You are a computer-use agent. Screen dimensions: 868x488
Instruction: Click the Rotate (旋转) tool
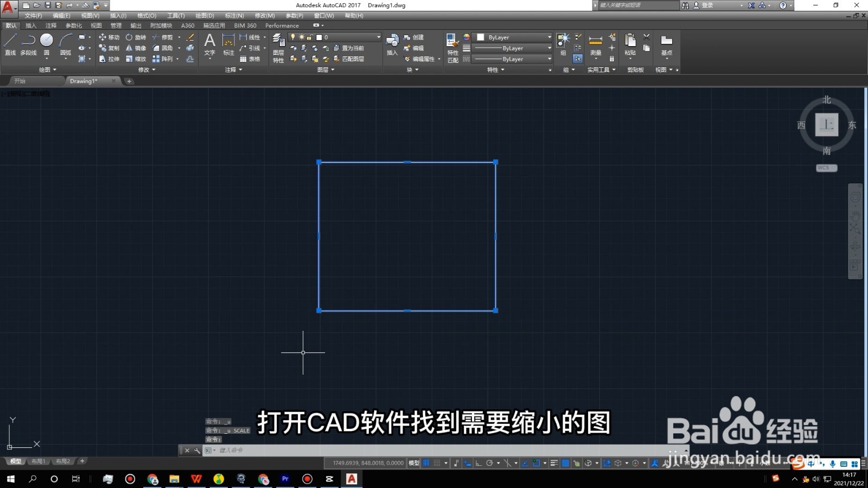[x=136, y=37]
